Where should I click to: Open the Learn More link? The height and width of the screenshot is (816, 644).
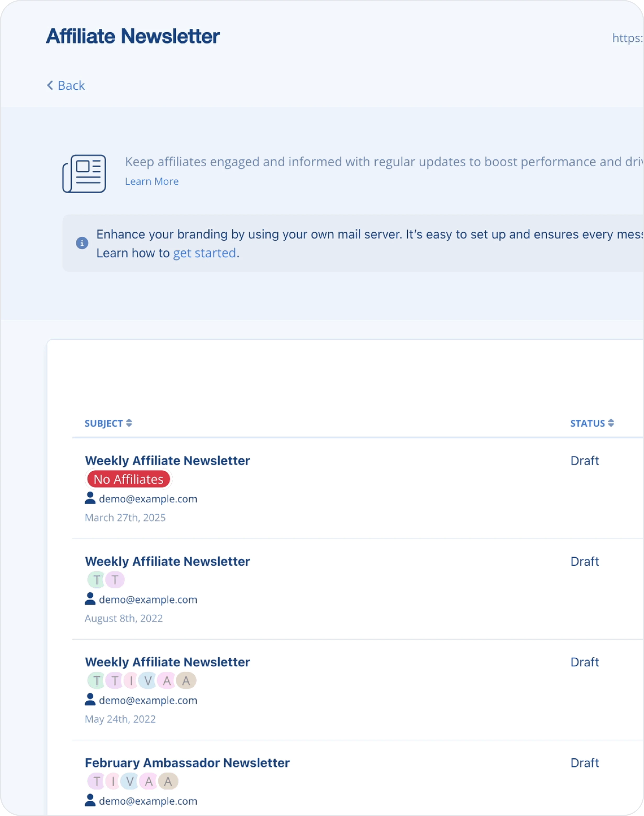coord(152,181)
